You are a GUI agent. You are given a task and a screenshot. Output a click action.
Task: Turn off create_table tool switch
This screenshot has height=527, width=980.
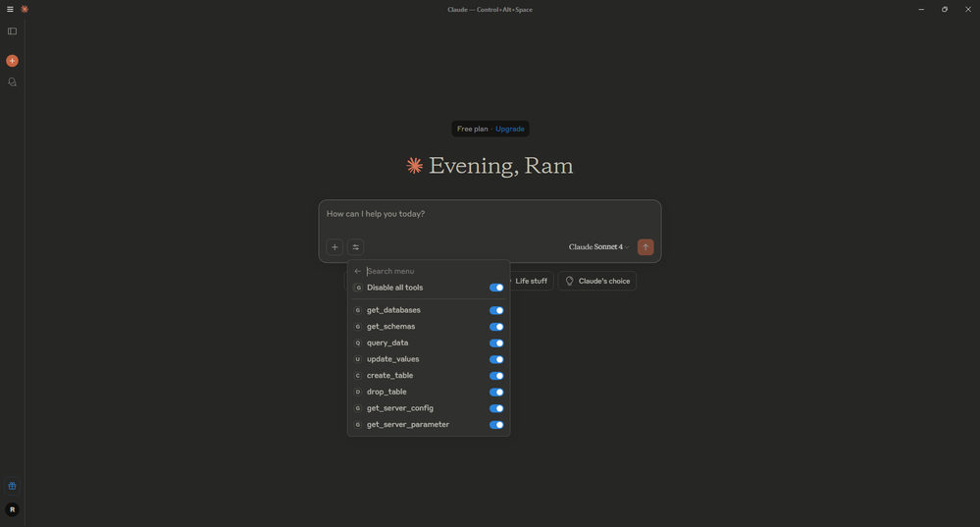coord(496,376)
